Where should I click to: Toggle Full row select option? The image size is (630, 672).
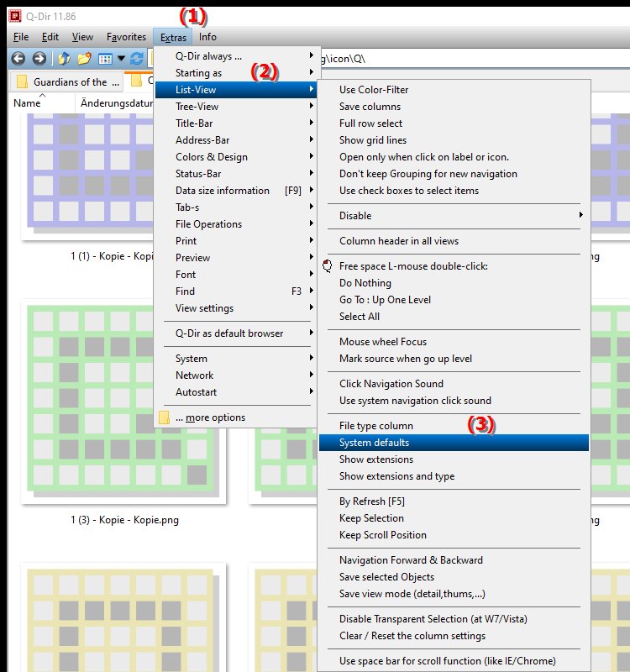click(454, 123)
